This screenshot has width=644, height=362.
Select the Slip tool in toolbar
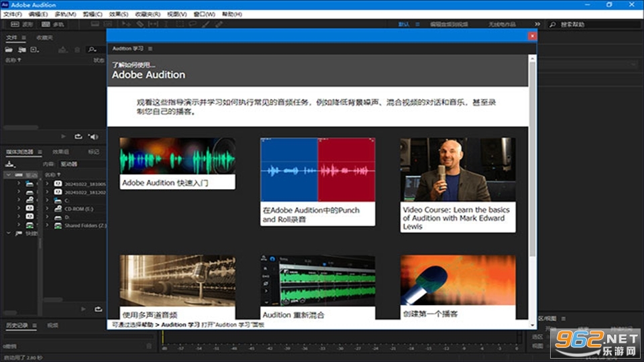click(153, 25)
